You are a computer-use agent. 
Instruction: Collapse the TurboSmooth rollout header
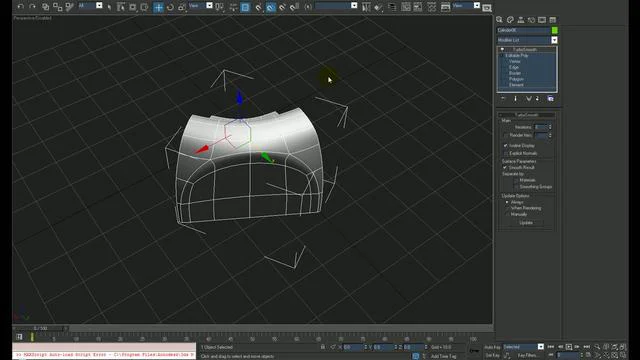point(526,115)
